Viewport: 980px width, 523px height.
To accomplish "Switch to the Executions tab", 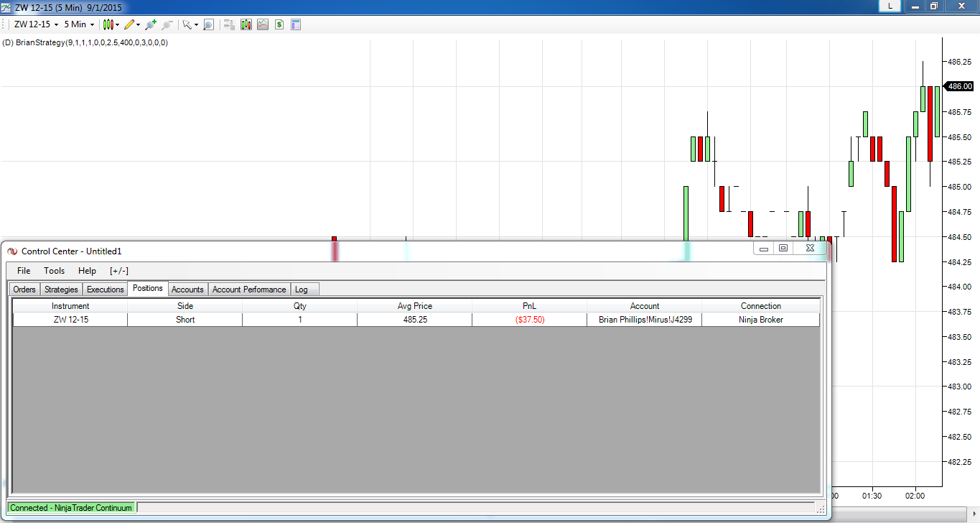I will [106, 290].
